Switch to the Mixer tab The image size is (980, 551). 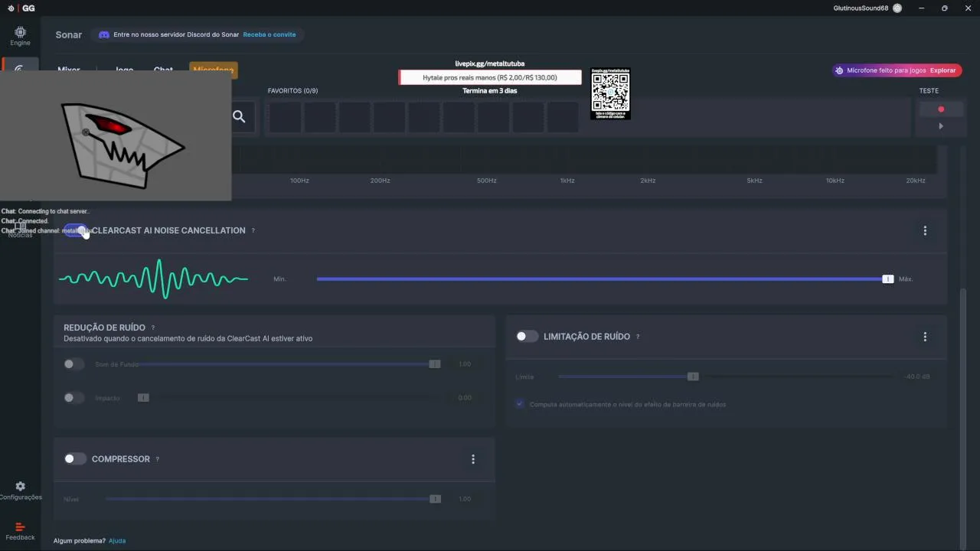(x=69, y=70)
